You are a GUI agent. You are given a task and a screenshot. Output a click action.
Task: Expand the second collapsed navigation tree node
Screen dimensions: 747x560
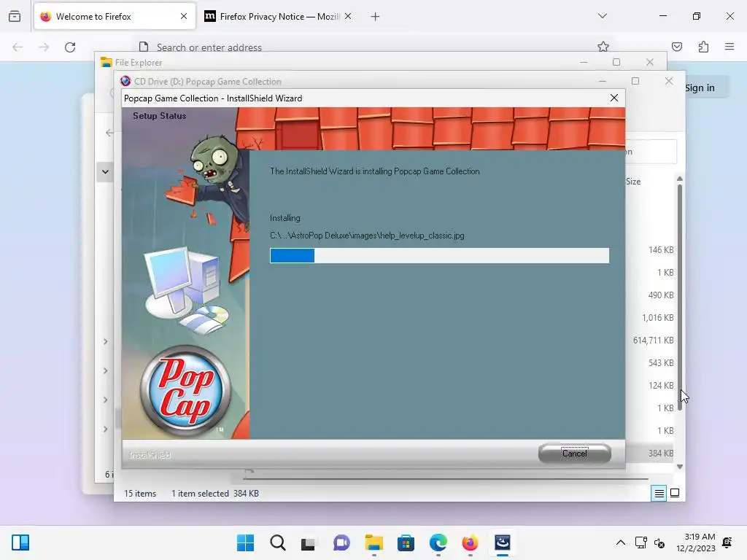pyautogui.click(x=105, y=371)
